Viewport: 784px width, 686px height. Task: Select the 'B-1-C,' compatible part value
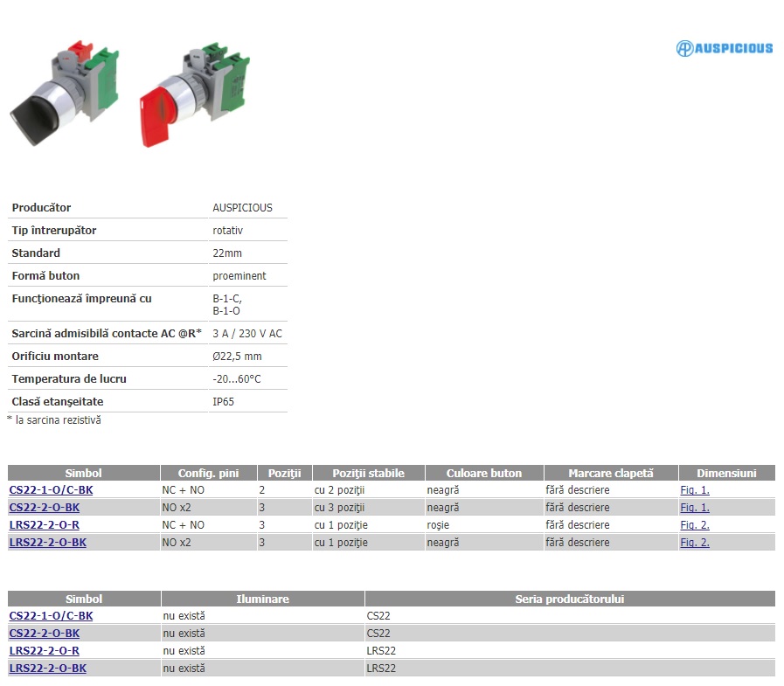(227, 299)
